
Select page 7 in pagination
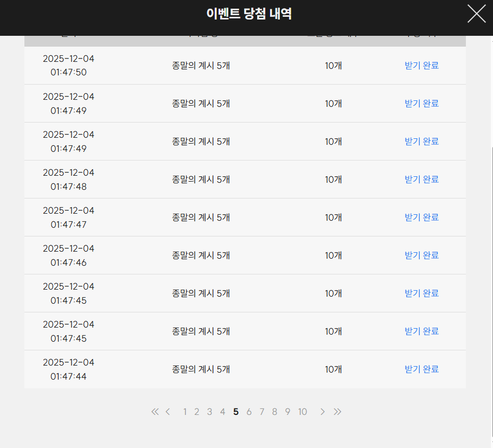(x=261, y=412)
